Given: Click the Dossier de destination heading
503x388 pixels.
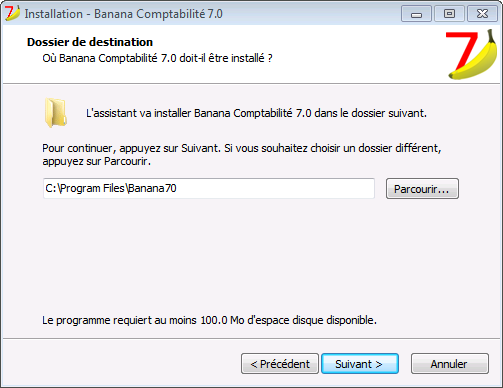Looking at the screenshot, I should click(x=90, y=42).
